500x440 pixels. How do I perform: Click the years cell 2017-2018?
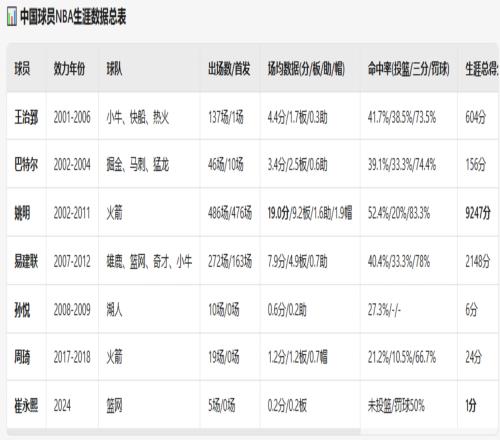(72, 357)
